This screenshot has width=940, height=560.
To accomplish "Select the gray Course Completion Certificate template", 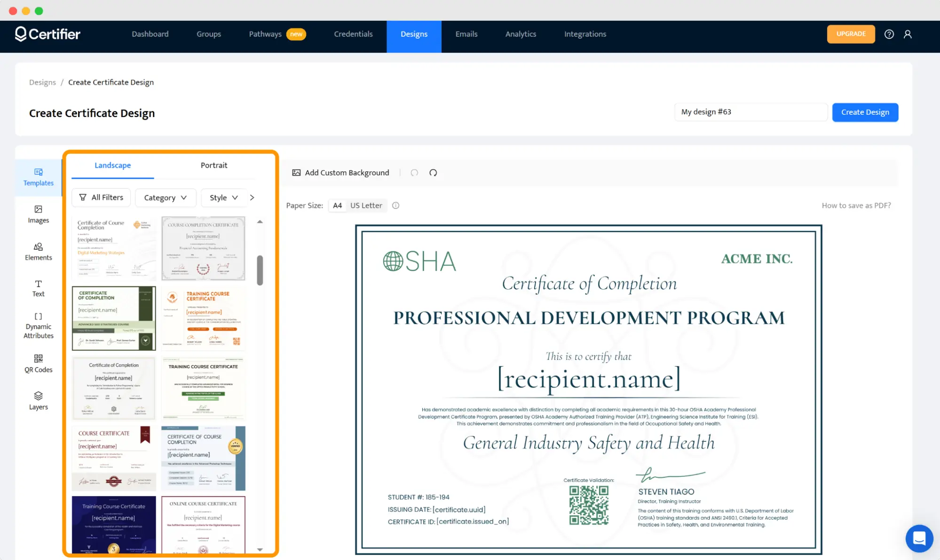I will [x=203, y=248].
